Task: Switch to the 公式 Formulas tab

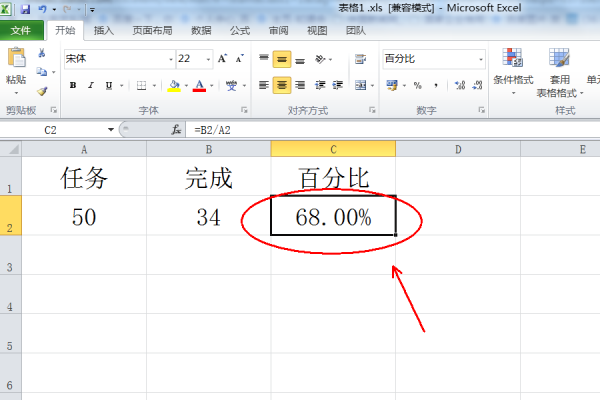Action: coord(240,31)
